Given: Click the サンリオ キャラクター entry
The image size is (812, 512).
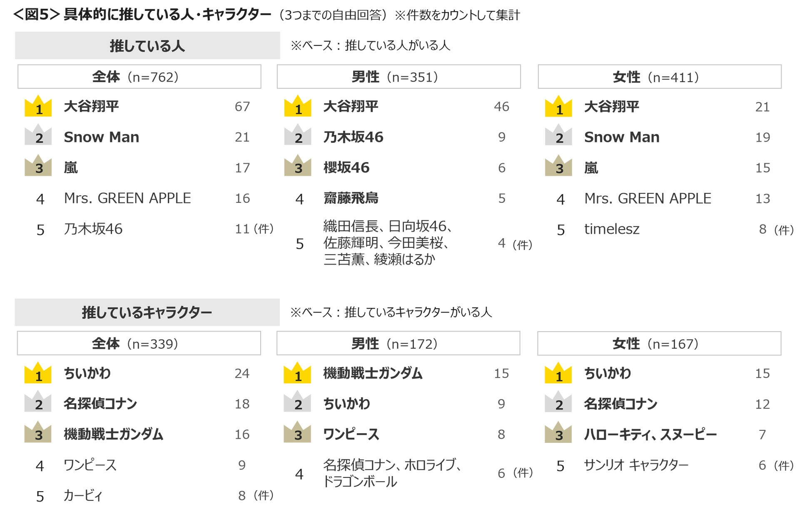Looking at the screenshot, I should click(x=636, y=465).
